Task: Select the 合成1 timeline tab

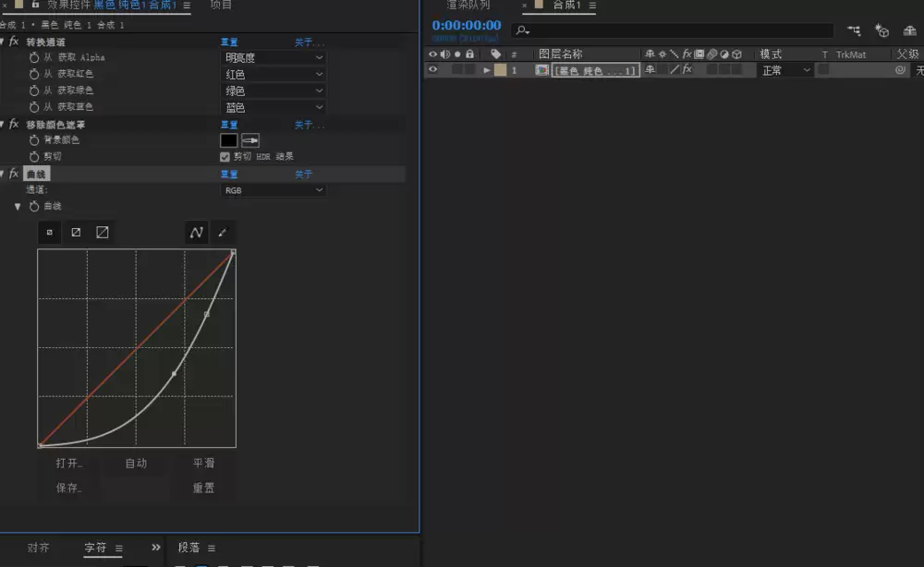Action: pyautogui.click(x=566, y=5)
